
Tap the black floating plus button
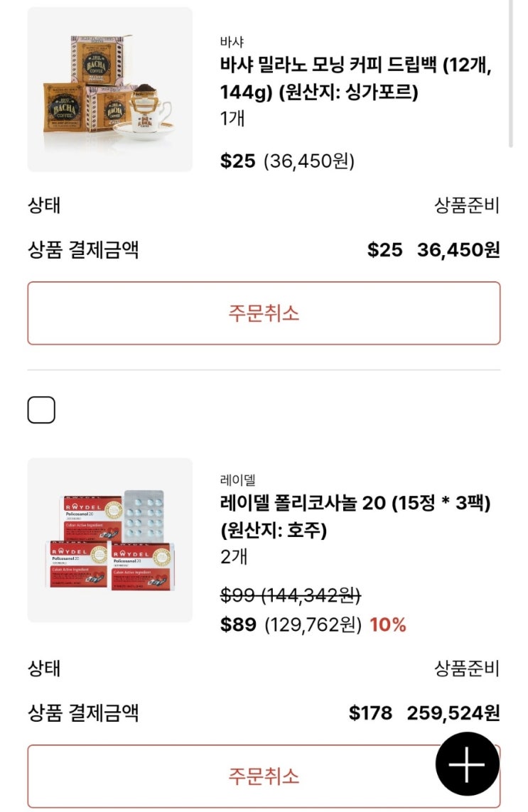[x=467, y=764]
